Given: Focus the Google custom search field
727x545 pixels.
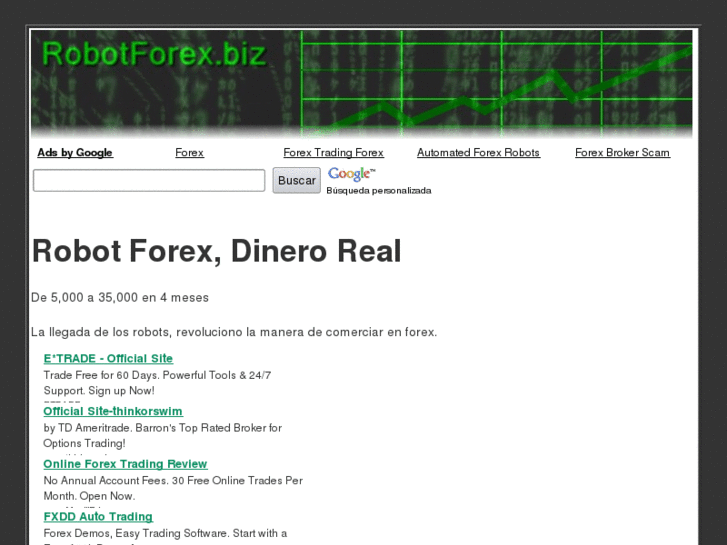Looking at the screenshot, I should point(149,180).
